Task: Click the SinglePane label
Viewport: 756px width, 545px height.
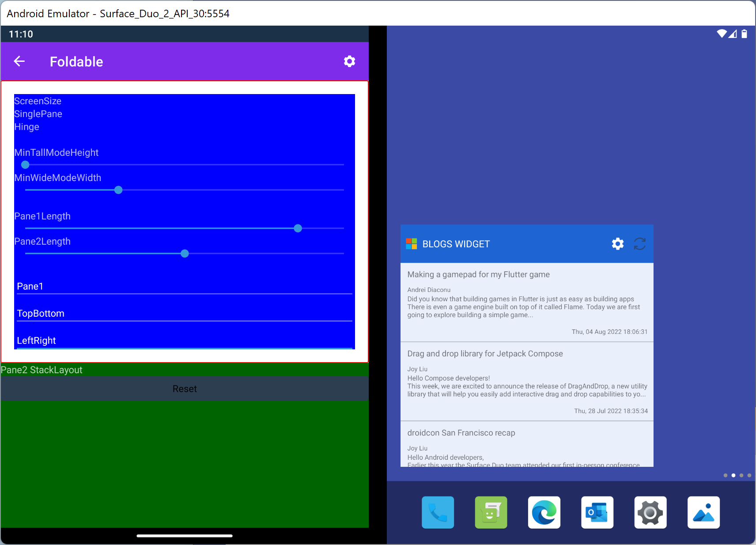Action: click(x=38, y=114)
